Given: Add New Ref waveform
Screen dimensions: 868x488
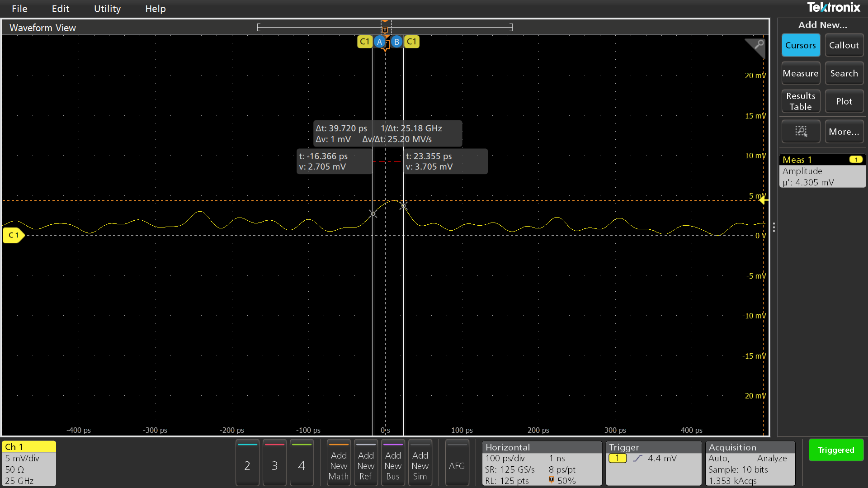Looking at the screenshot, I should coord(366,464).
